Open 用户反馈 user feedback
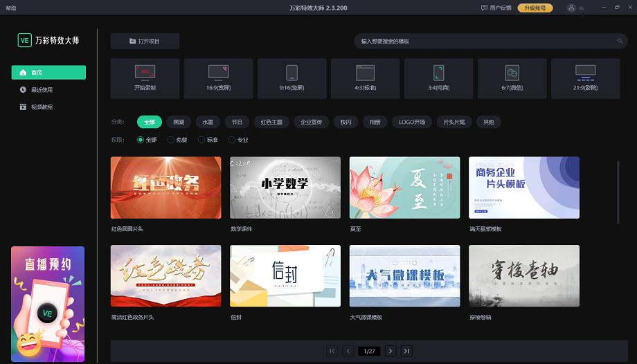637x364 pixels. coord(496,8)
